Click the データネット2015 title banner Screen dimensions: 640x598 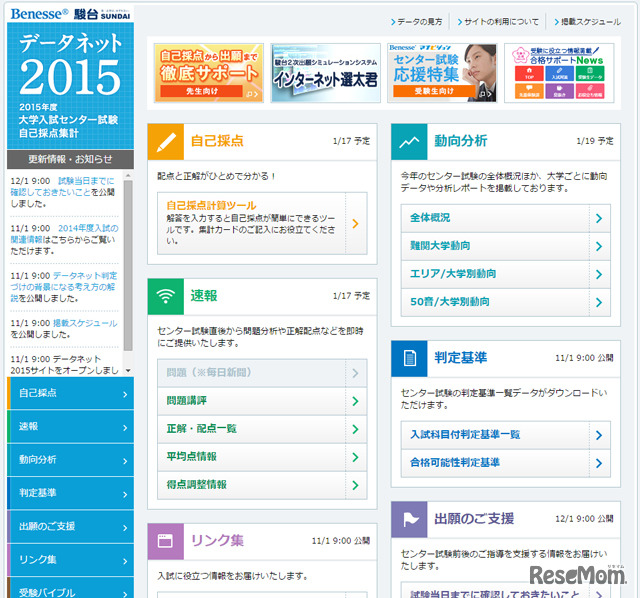(70, 86)
